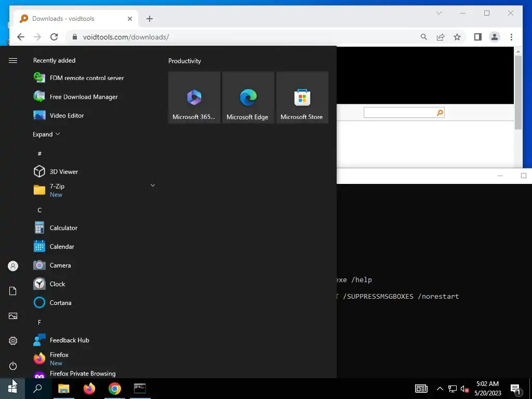Open the user account icon in Start

click(x=13, y=266)
